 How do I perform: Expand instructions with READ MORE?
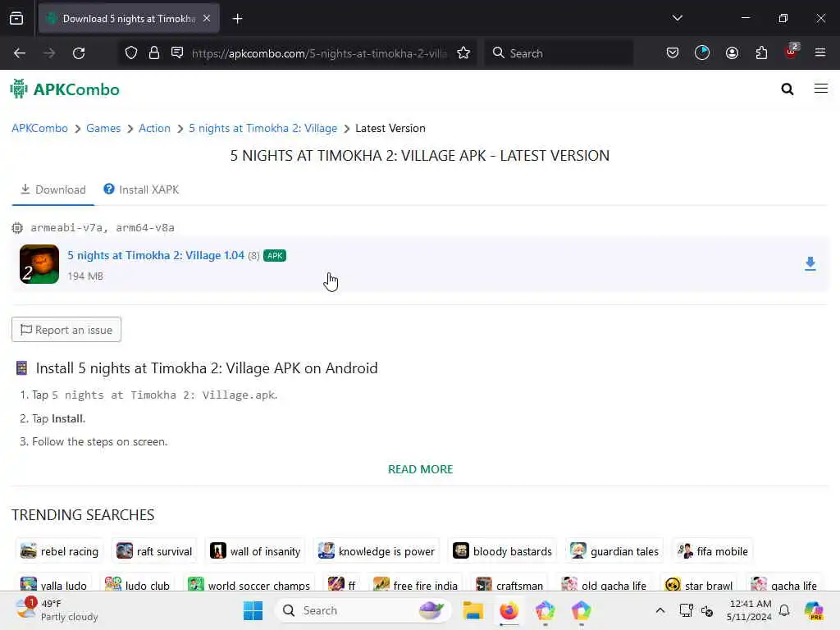[421, 469]
